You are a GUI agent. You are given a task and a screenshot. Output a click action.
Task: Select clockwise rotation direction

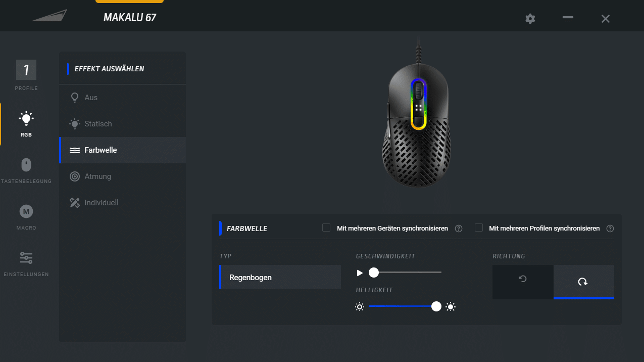[x=583, y=281]
